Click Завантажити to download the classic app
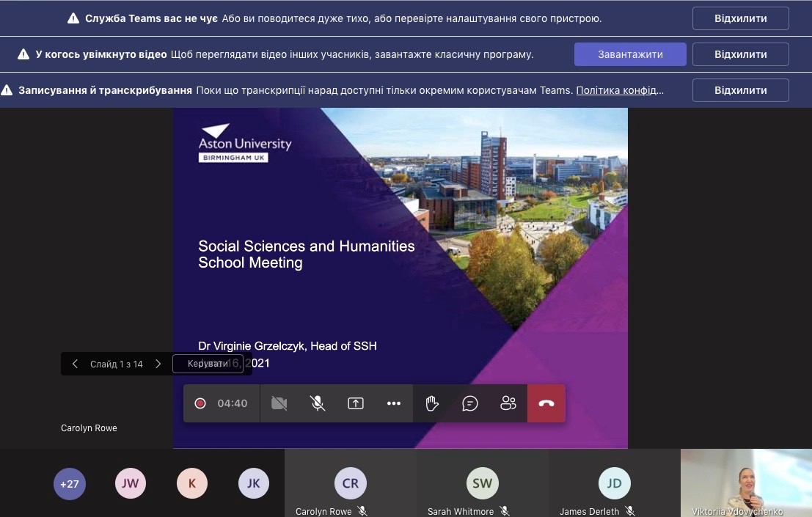 coord(630,54)
